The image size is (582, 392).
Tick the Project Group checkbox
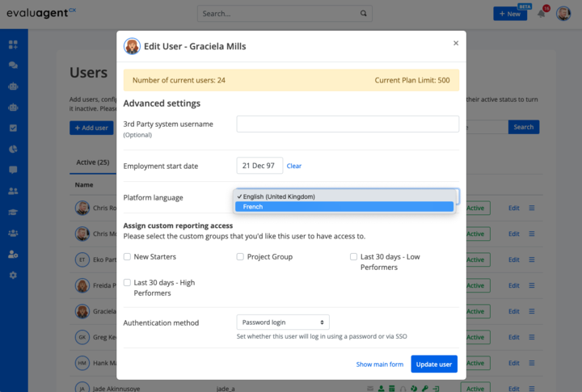[240, 257]
